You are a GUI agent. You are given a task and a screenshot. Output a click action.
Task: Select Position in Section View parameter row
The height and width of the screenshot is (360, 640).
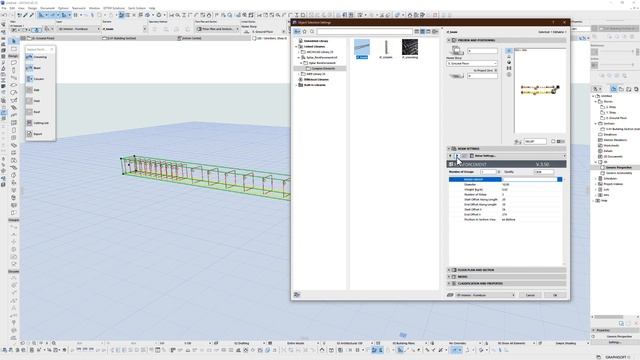point(505,220)
